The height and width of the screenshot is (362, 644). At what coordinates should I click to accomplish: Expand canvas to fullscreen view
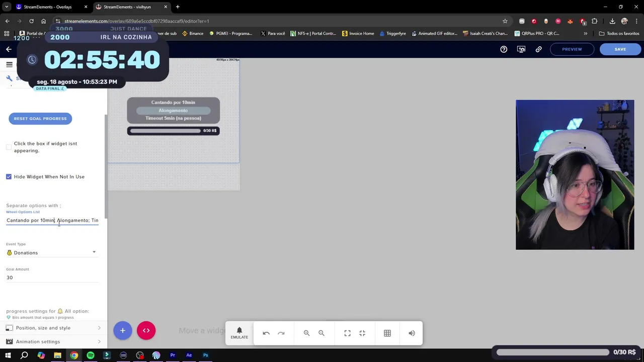click(347, 333)
